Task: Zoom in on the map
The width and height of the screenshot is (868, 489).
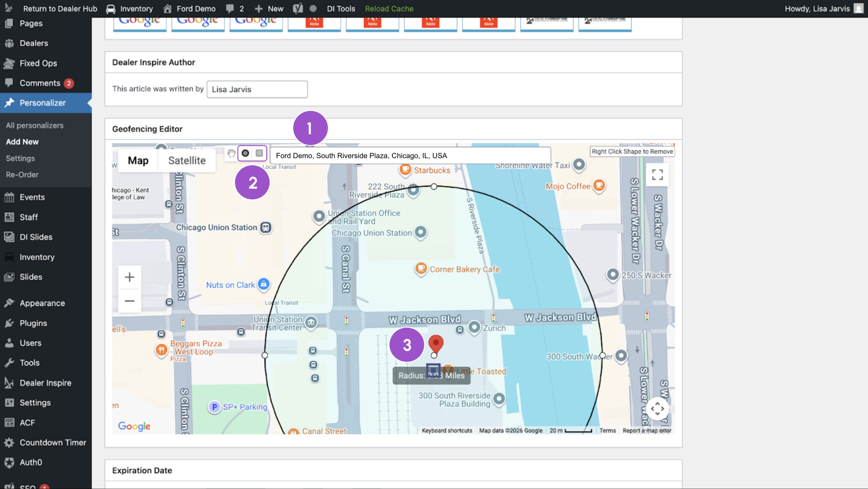Action: pyautogui.click(x=130, y=277)
